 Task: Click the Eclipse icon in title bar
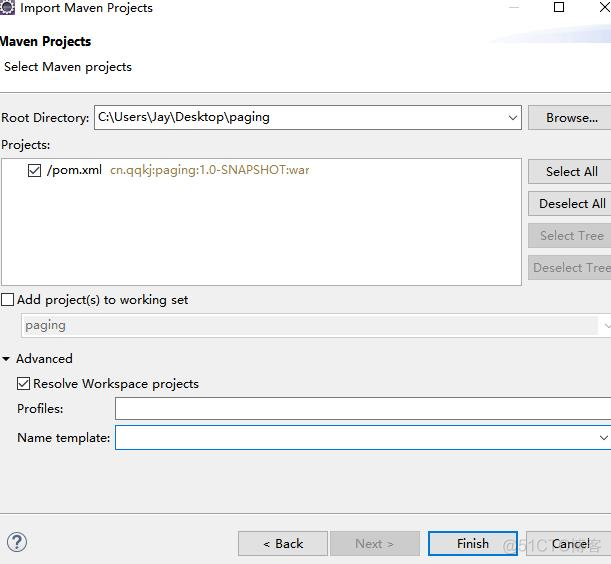pyautogui.click(x=7, y=7)
